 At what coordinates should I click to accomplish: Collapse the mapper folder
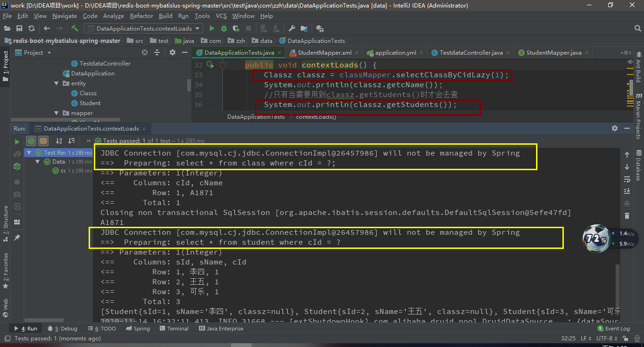[x=56, y=113]
